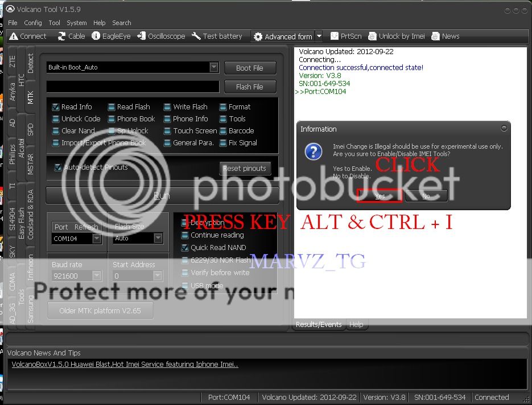Screen dimensions: 532x405
Task: Tick the Unlock Code checkbox
Action: point(56,119)
